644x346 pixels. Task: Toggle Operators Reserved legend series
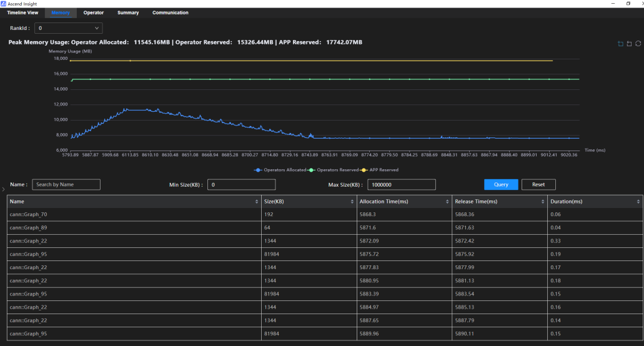(x=334, y=170)
